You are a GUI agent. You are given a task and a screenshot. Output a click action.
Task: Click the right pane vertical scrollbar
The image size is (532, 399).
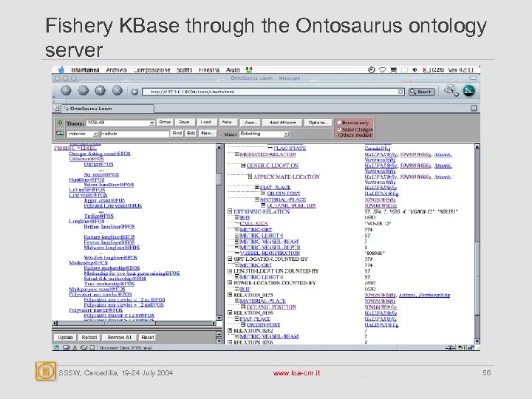tap(477, 245)
